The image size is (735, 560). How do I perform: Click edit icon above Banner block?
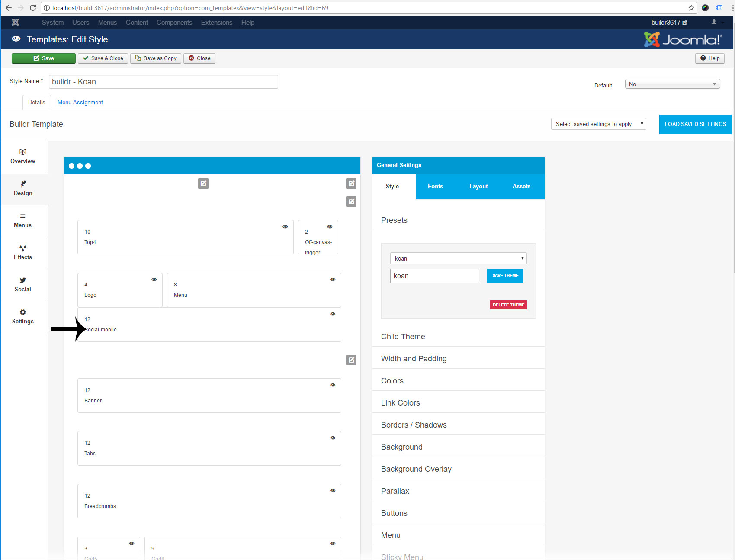click(351, 360)
